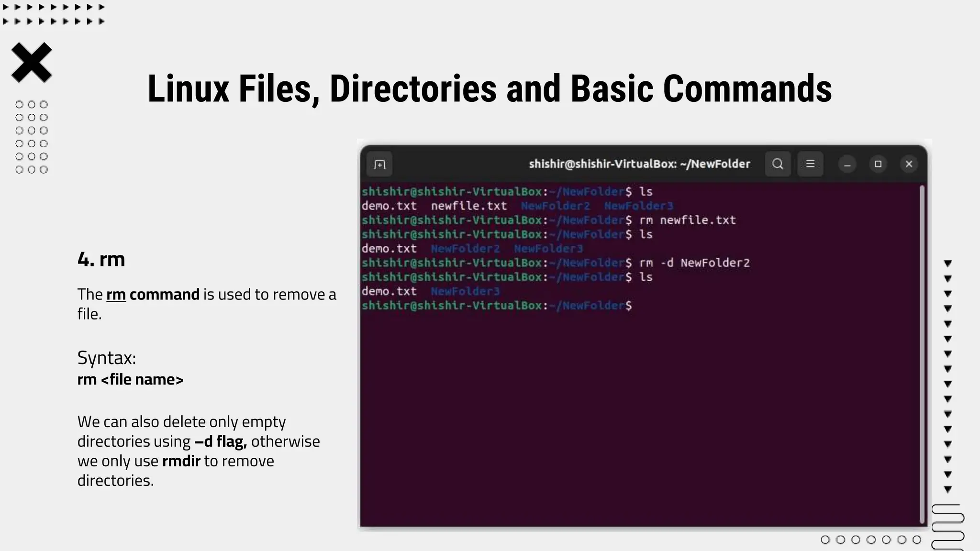Maximize the terminal window
This screenshot has width=980, height=551.
(x=878, y=164)
